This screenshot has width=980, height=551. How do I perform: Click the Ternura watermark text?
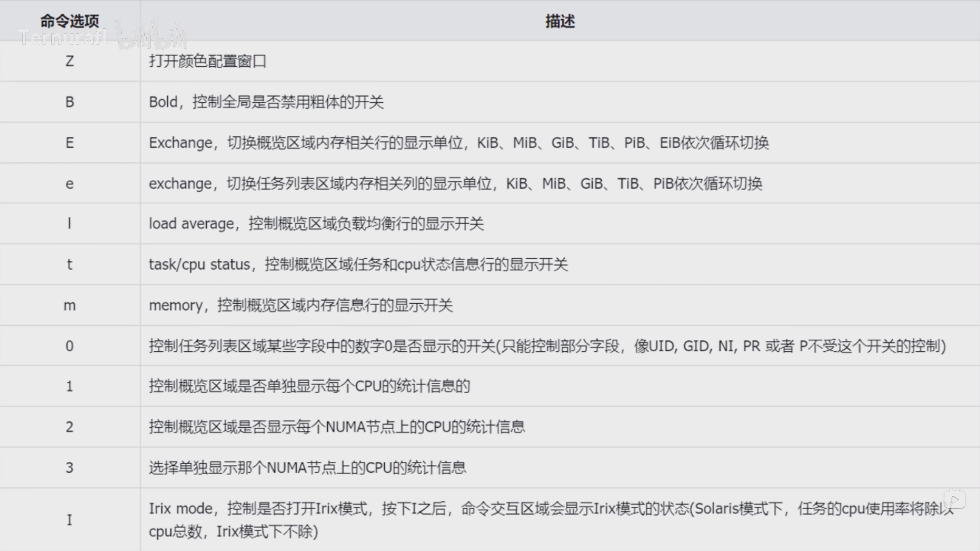click(62, 38)
